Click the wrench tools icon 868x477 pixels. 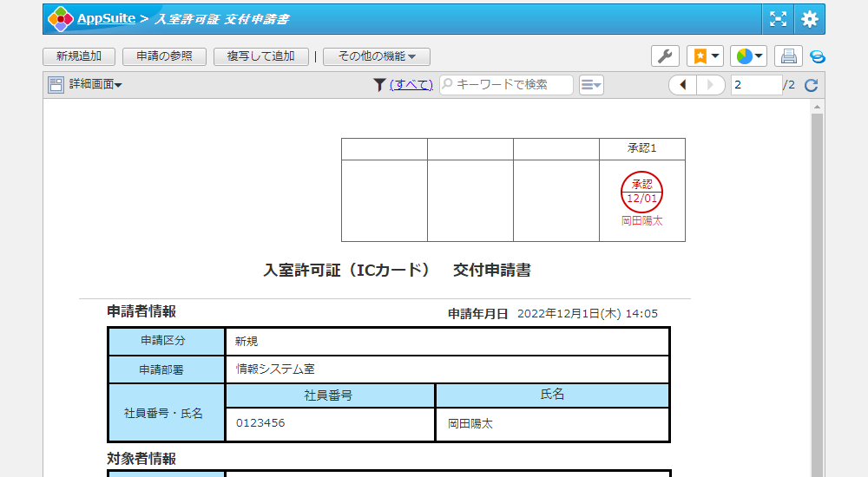[665, 56]
